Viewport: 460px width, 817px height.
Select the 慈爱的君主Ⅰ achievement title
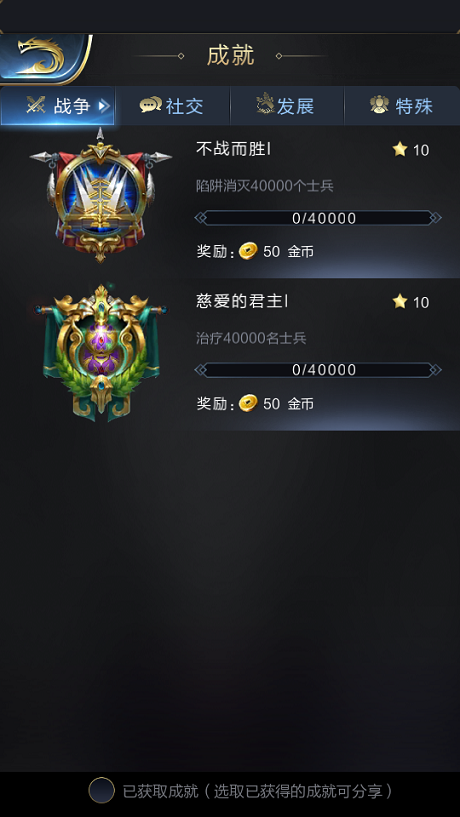pyautogui.click(x=242, y=301)
